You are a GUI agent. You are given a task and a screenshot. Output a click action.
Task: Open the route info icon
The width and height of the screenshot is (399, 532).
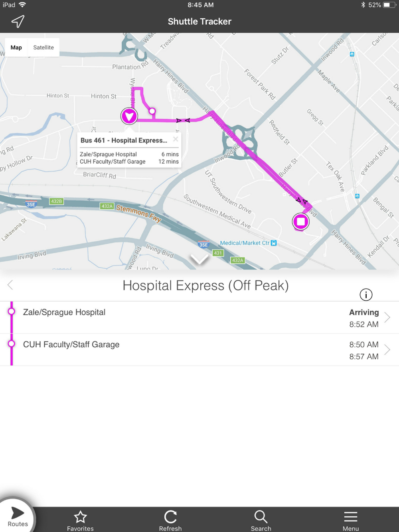[x=366, y=295]
